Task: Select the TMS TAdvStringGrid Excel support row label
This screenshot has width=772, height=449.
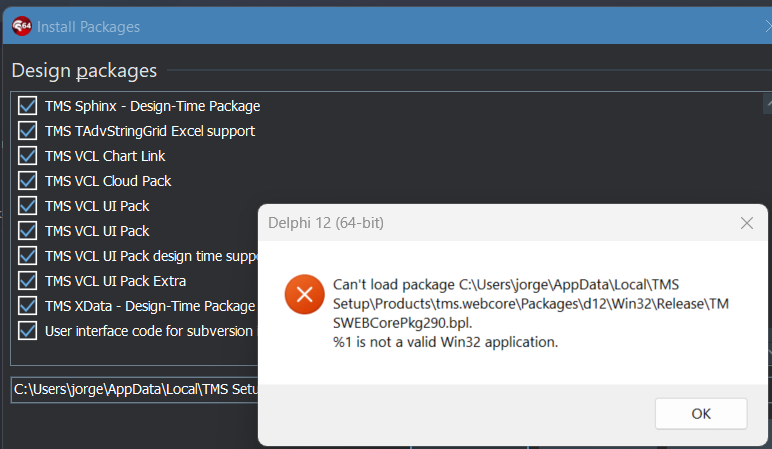Action: [x=150, y=131]
